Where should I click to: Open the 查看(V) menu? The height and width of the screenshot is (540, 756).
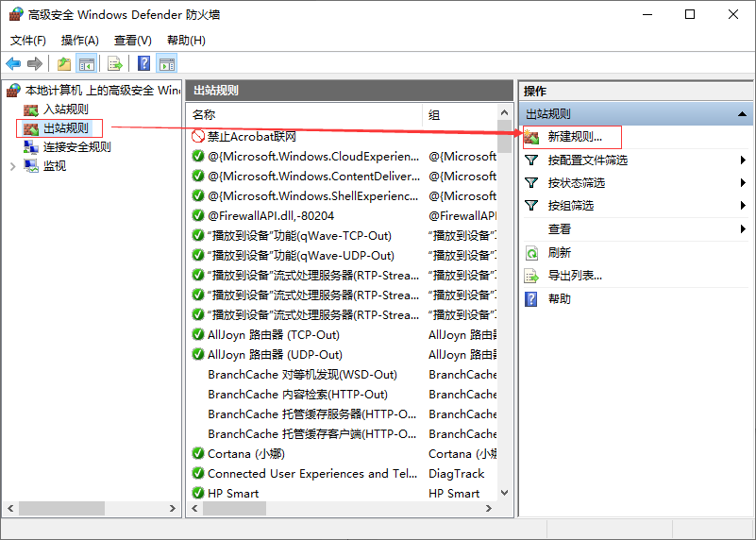(132, 40)
